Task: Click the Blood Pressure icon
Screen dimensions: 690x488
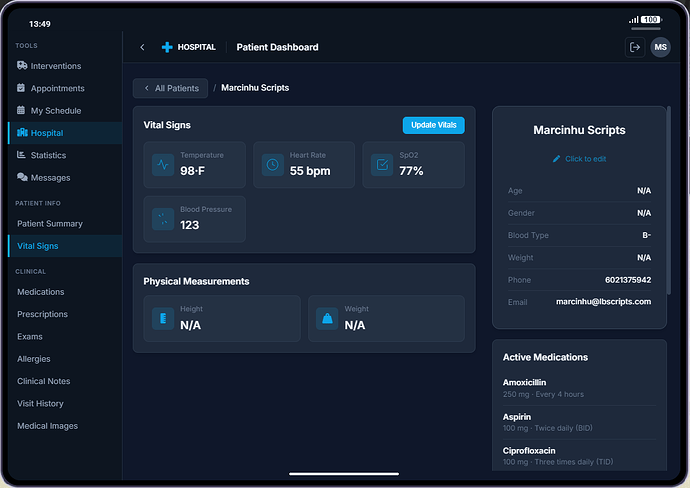Action: pos(163,219)
